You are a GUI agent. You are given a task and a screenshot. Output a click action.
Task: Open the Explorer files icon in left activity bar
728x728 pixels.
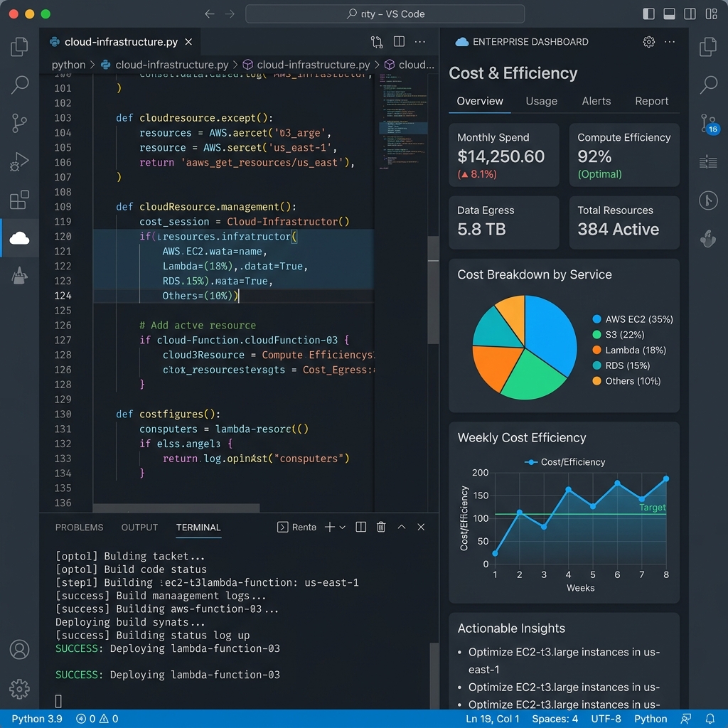tap(19, 47)
